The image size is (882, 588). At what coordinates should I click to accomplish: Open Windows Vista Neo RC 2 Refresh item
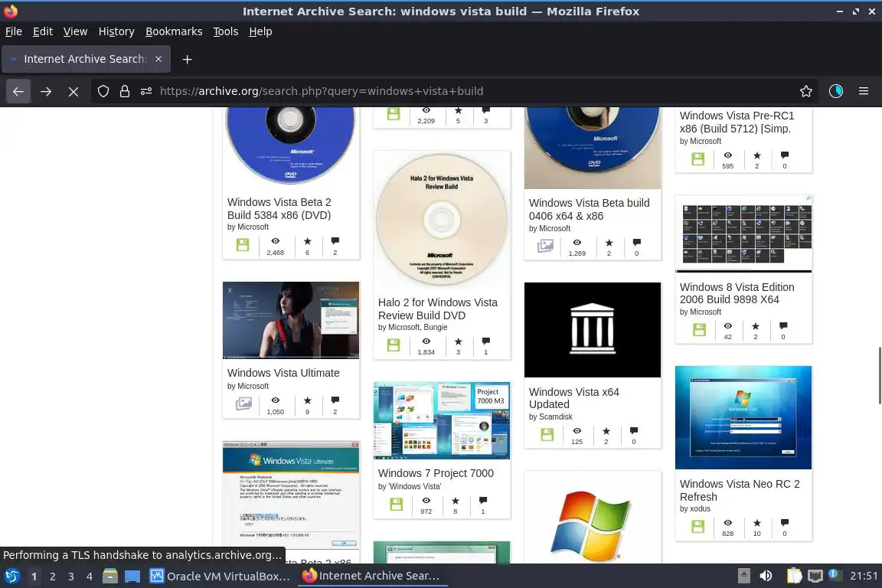[x=739, y=490]
